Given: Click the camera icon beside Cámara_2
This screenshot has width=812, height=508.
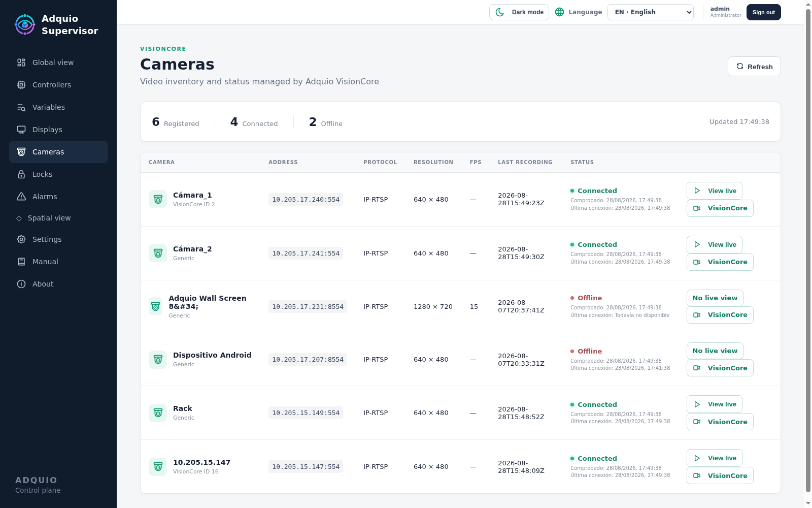Looking at the screenshot, I should (158, 253).
